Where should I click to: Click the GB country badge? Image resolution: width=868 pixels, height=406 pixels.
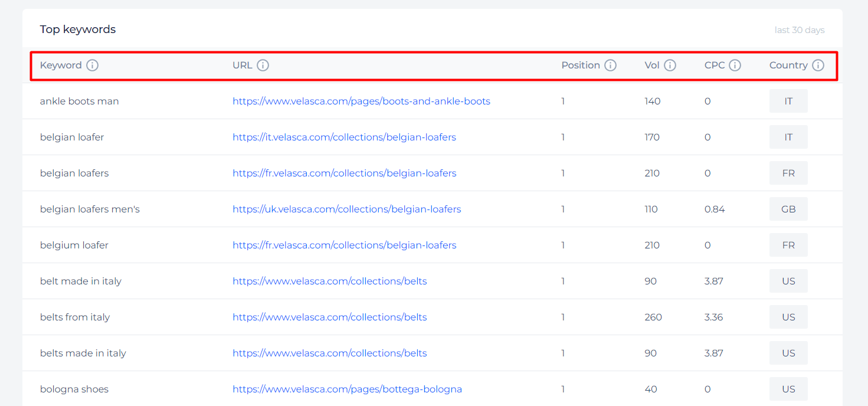pos(788,209)
